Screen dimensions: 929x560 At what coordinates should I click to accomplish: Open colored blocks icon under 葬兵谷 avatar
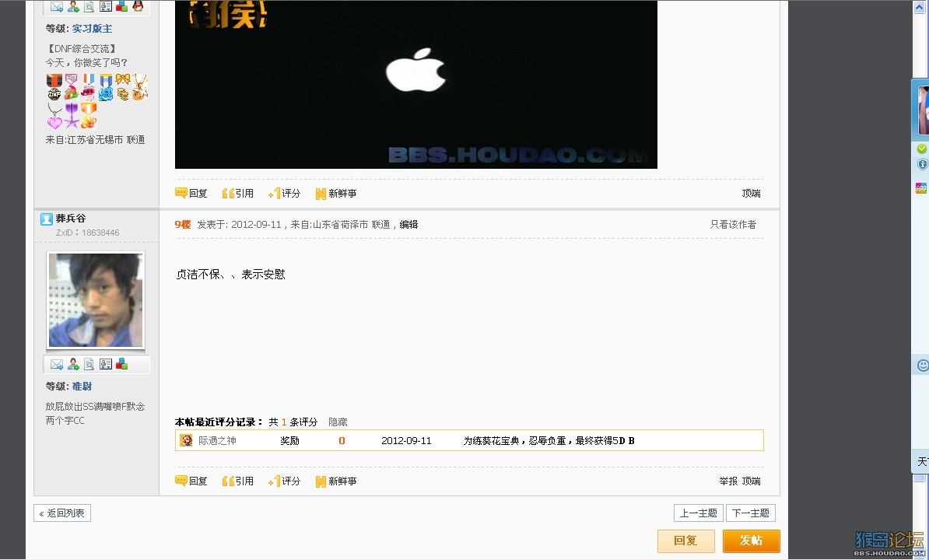pyautogui.click(x=121, y=364)
